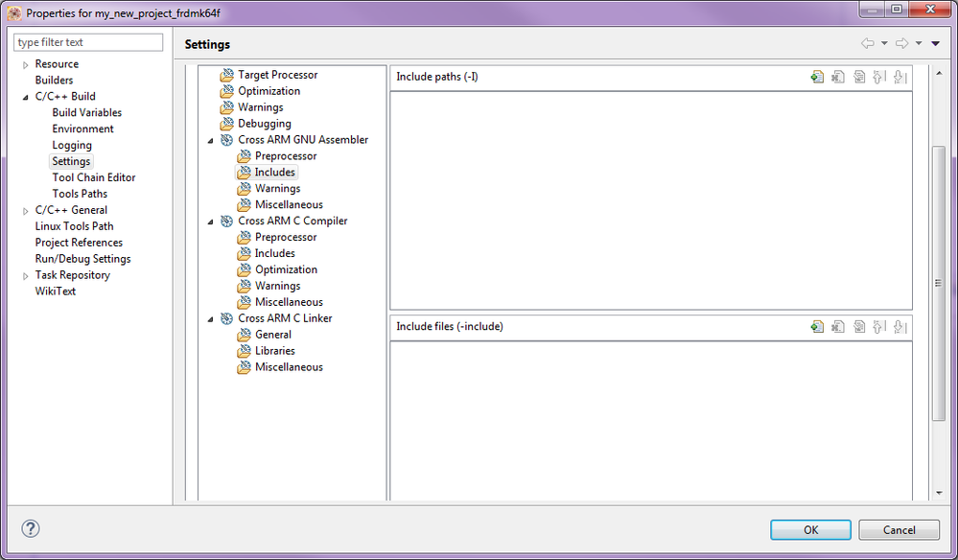Delete selected entry in Include files (-include)
The height and width of the screenshot is (560, 958).
pyautogui.click(x=838, y=327)
